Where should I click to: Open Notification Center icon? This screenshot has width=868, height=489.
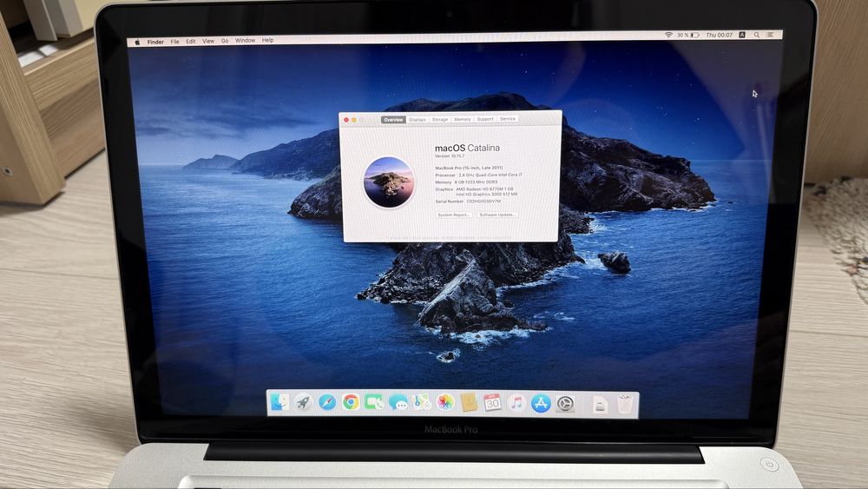pos(770,35)
